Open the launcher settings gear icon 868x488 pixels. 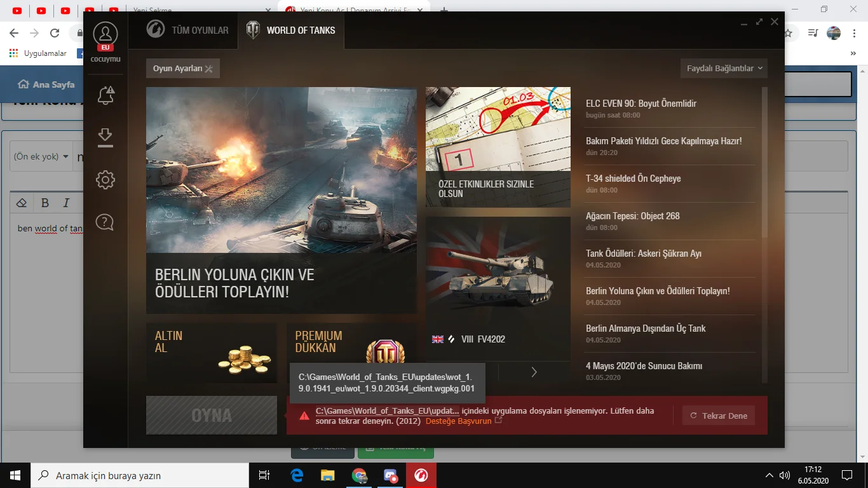105,180
